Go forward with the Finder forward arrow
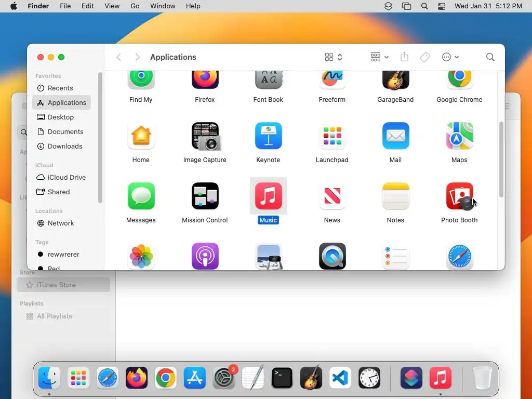The image size is (532, 399). (x=137, y=57)
